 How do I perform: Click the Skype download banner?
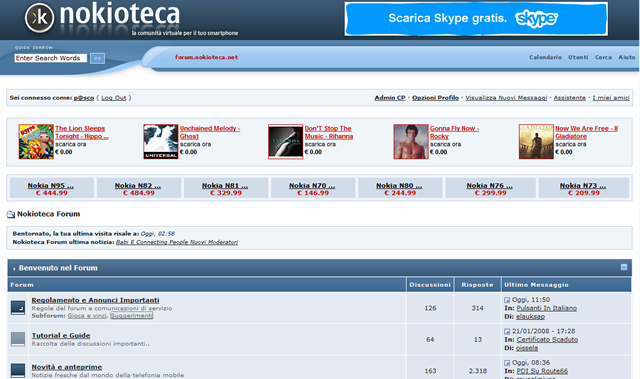[476, 19]
